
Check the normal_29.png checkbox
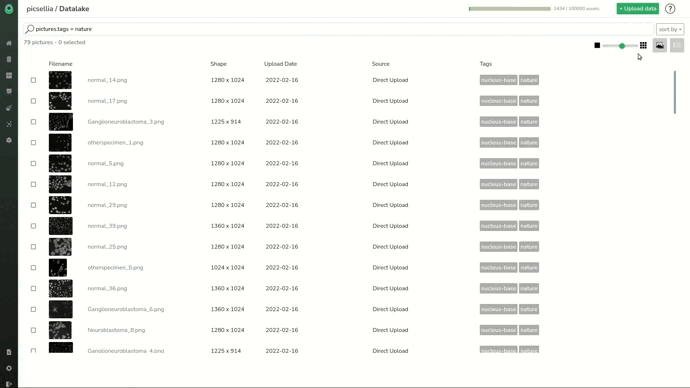tap(33, 205)
